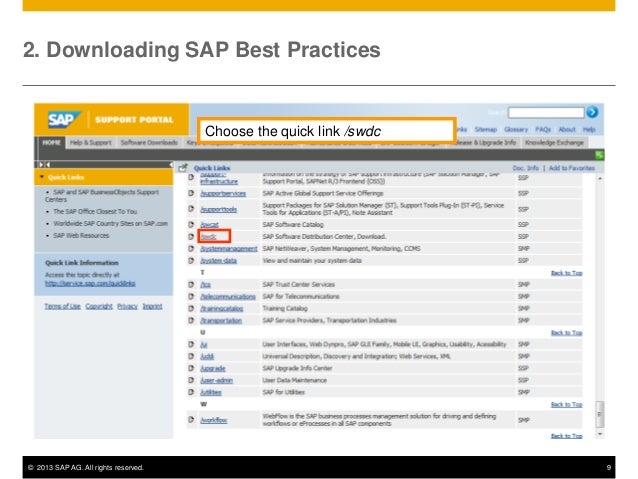
Task: Click the page icon next to /systemmanagement
Action: pos(191,248)
